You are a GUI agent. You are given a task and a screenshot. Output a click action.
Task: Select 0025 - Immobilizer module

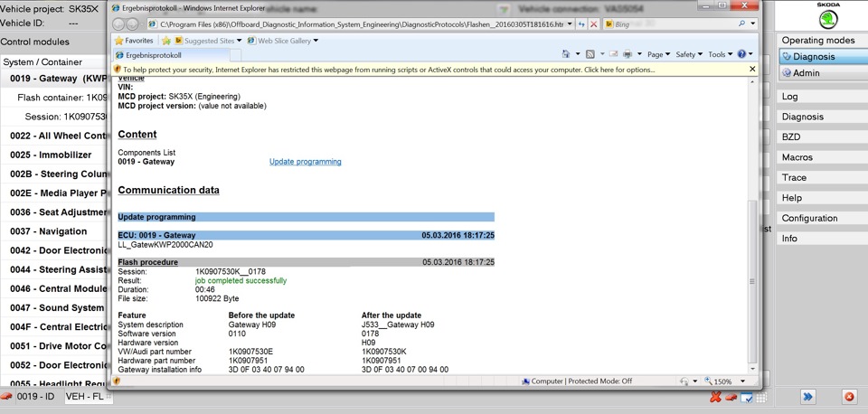pyautogui.click(x=54, y=155)
